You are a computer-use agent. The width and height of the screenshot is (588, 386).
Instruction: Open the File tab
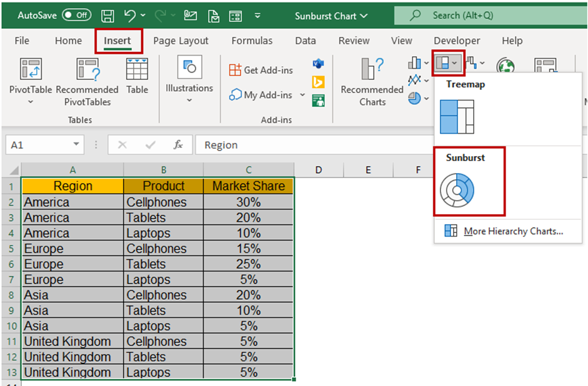(22, 41)
